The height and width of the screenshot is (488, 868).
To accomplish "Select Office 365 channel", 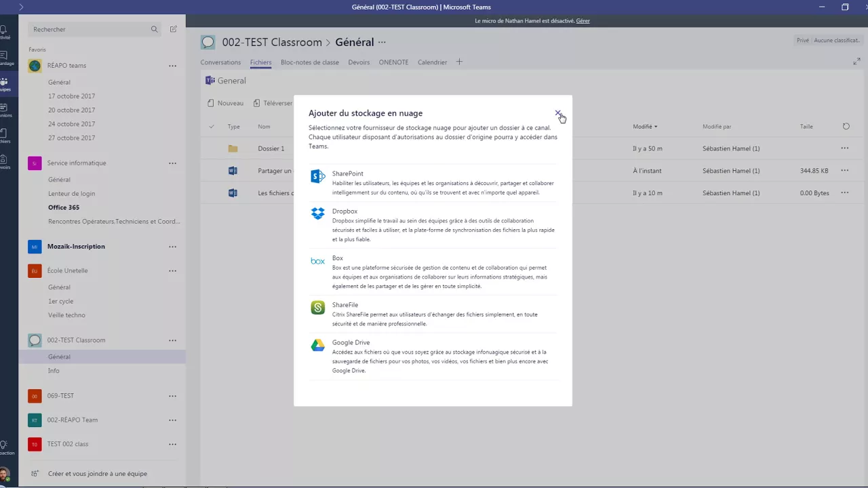I will 64,207.
